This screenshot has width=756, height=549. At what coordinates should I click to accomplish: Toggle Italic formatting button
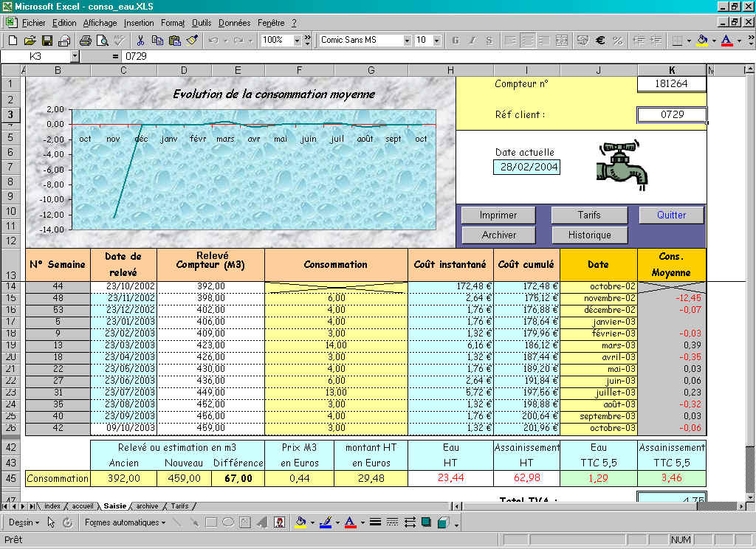pyautogui.click(x=472, y=41)
